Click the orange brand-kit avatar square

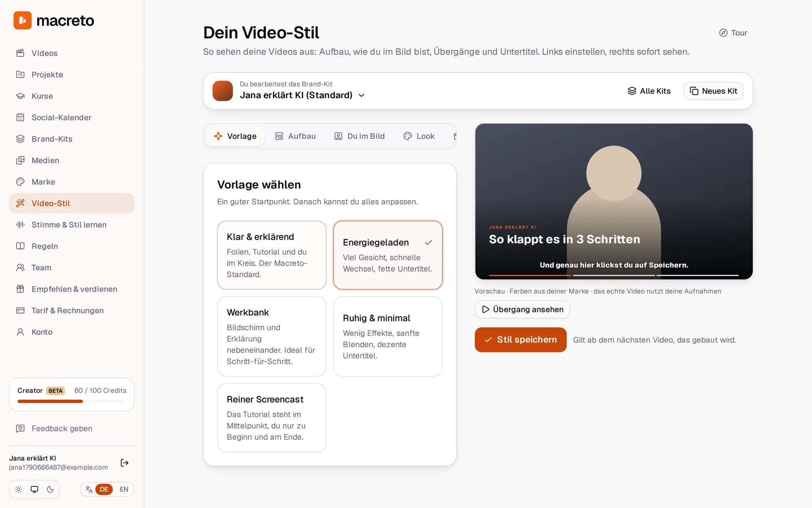coord(223,91)
